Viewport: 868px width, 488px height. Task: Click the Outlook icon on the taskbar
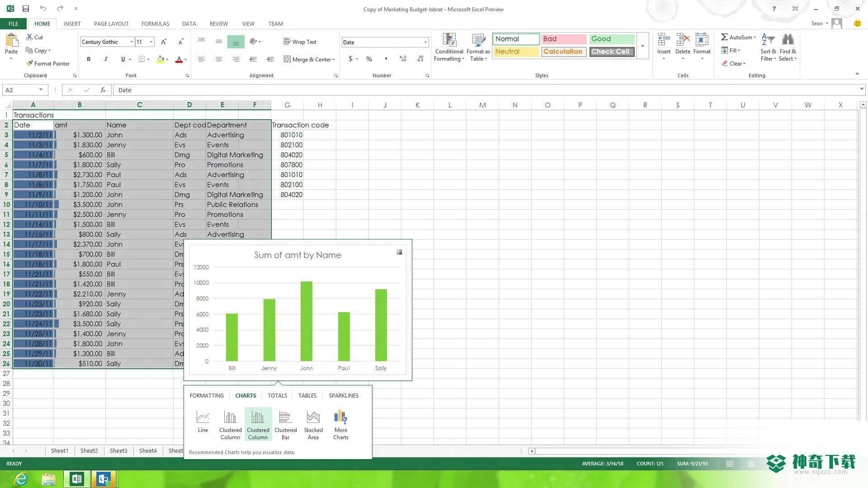[104, 479]
